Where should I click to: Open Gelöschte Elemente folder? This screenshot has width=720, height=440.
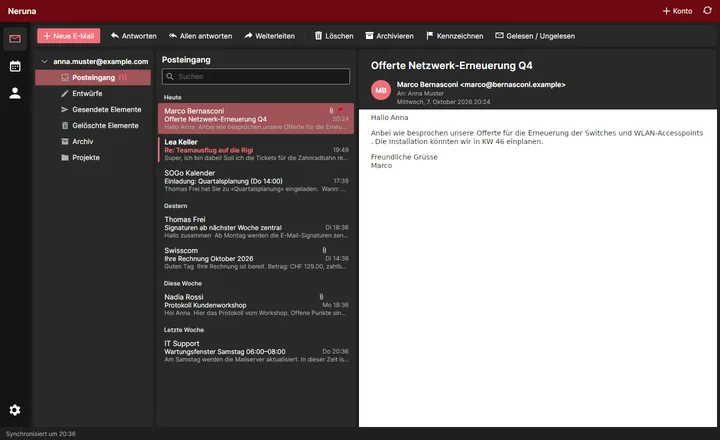point(93,125)
